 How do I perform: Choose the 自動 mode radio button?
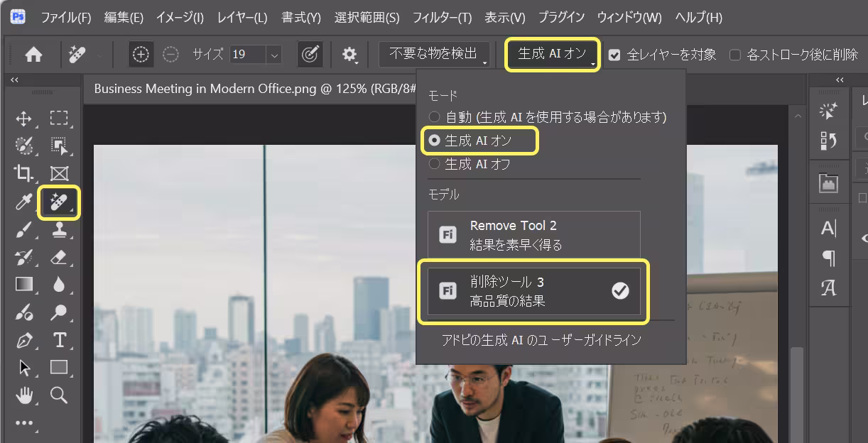pyautogui.click(x=435, y=116)
